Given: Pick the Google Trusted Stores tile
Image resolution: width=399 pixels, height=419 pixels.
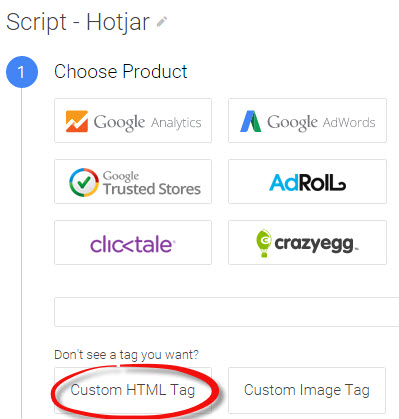Looking at the screenshot, I should (133, 182).
